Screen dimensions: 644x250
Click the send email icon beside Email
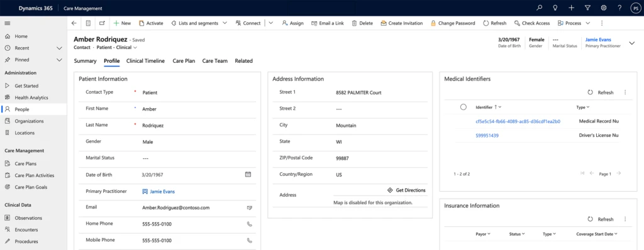click(x=249, y=208)
